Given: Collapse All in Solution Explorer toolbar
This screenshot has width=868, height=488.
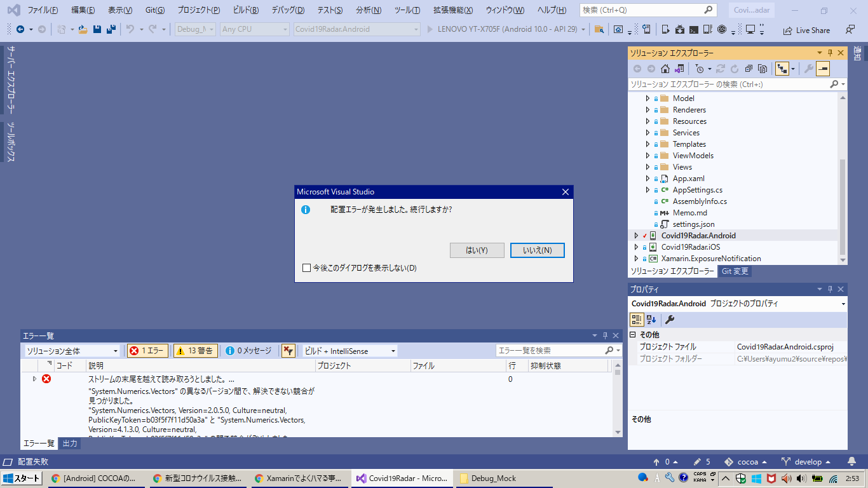Looking at the screenshot, I should (747, 68).
